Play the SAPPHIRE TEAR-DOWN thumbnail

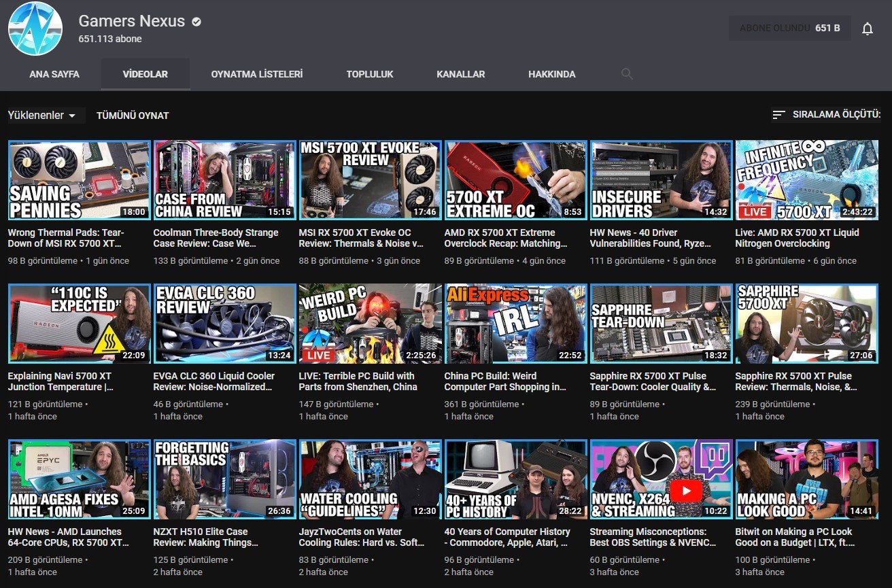661,324
